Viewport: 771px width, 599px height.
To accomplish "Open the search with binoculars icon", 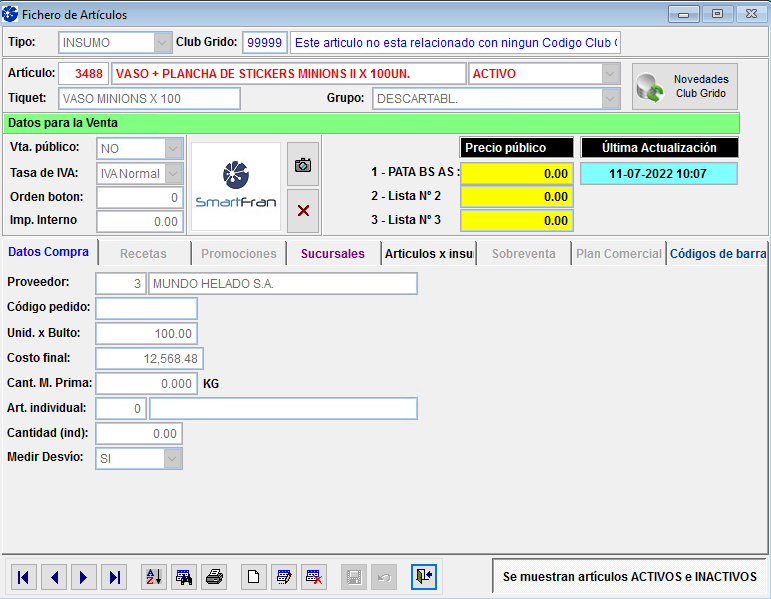I will (184, 576).
